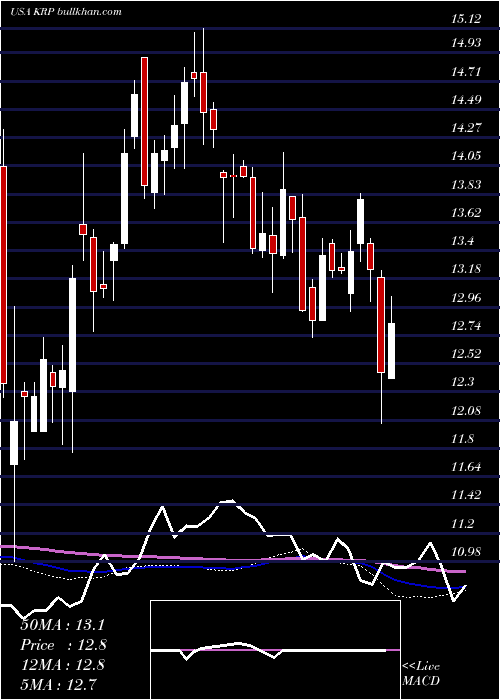Click the 12.08 price axis label
The width and height of the screenshot is (500, 700).
coord(466,410)
